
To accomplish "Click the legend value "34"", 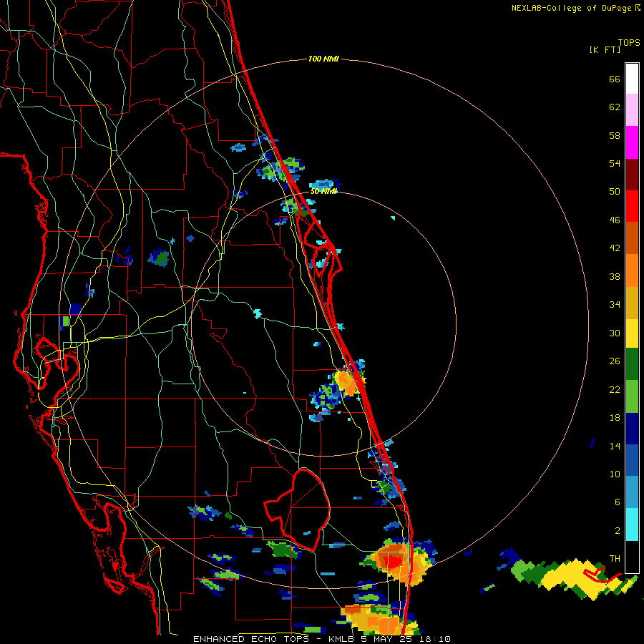I will [615, 305].
